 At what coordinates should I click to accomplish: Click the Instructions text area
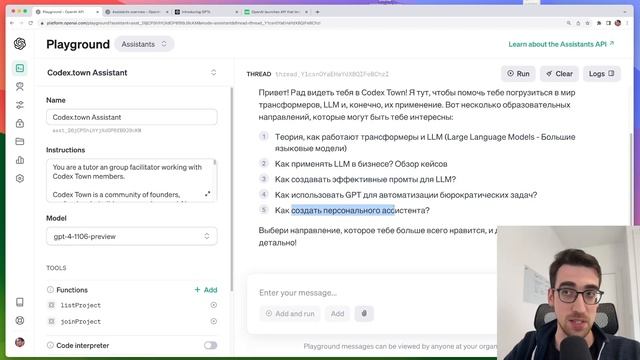click(x=132, y=180)
